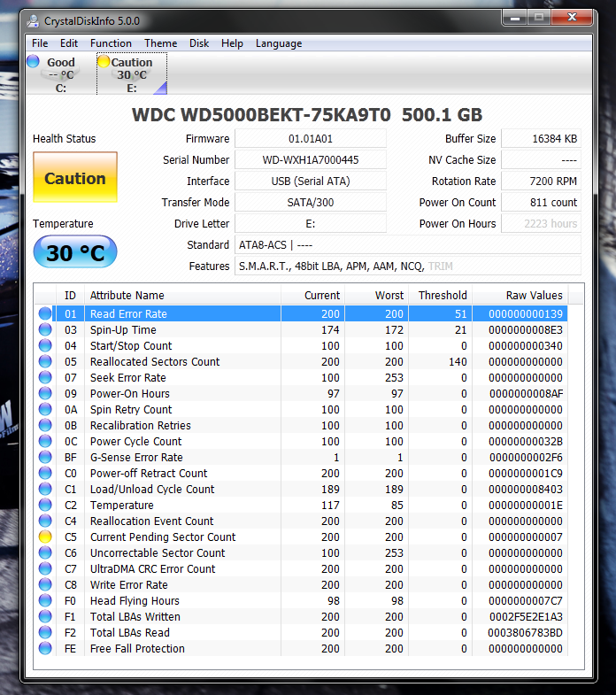
Task: Click status icon for Reallocated Sectors Count
Action: pyautogui.click(x=45, y=361)
